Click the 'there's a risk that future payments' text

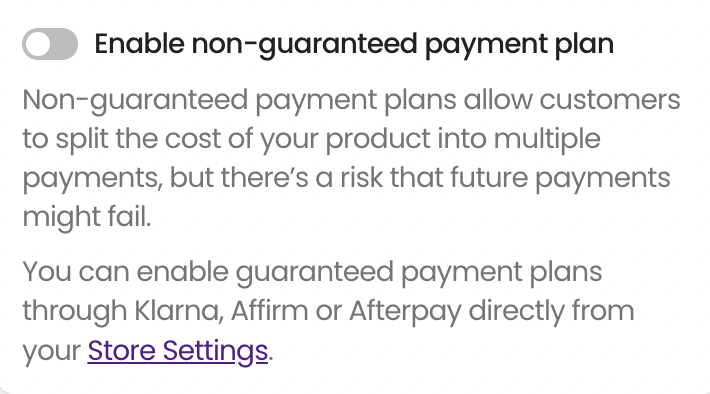pos(446,178)
